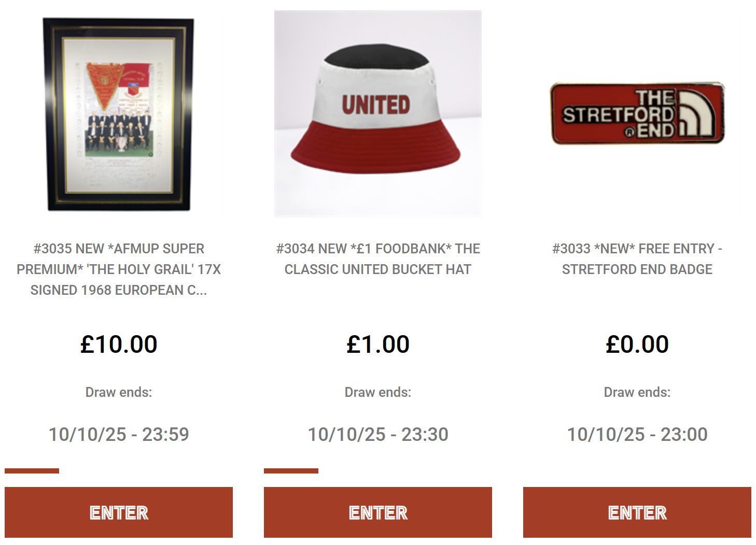The width and height of the screenshot is (756, 545).
Task: Enter the £10.00 Holy Grail draw
Action: (119, 512)
